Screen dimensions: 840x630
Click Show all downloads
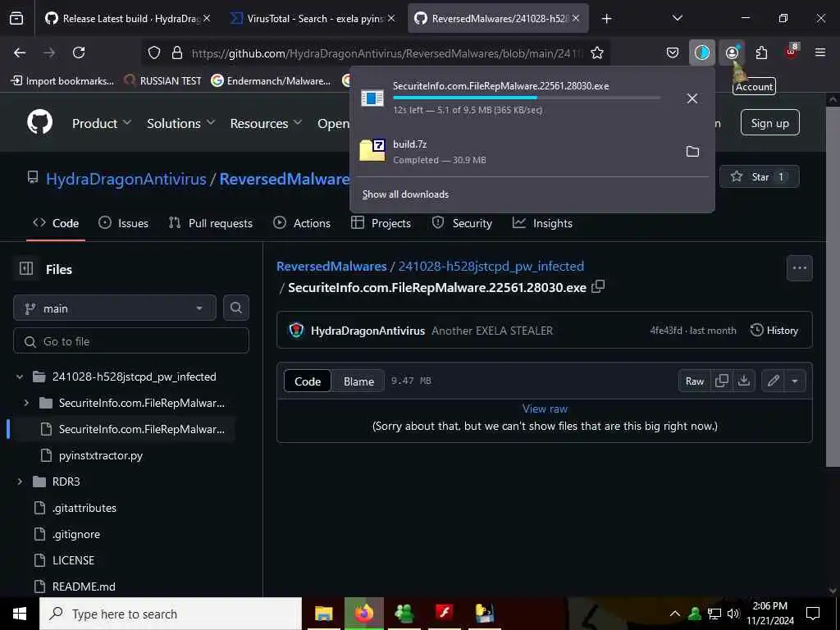point(405,194)
